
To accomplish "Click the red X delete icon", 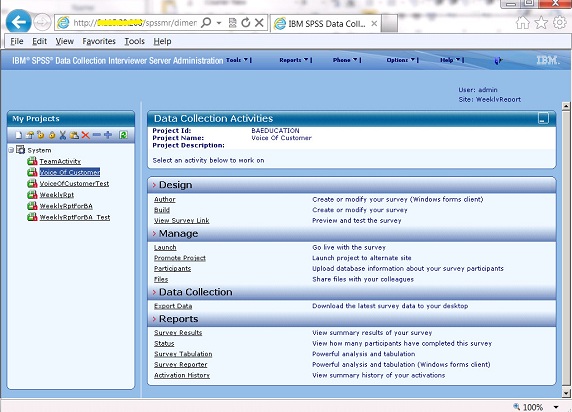I will click(85, 135).
